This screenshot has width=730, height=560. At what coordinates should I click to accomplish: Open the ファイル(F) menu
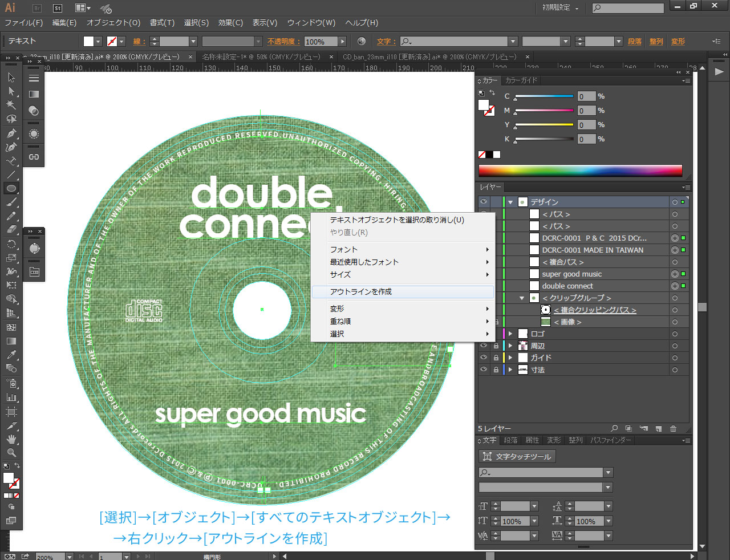[x=23, y=23]
